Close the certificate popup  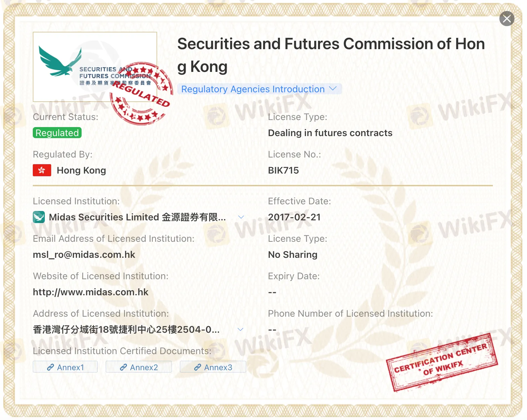pos(507,19)
